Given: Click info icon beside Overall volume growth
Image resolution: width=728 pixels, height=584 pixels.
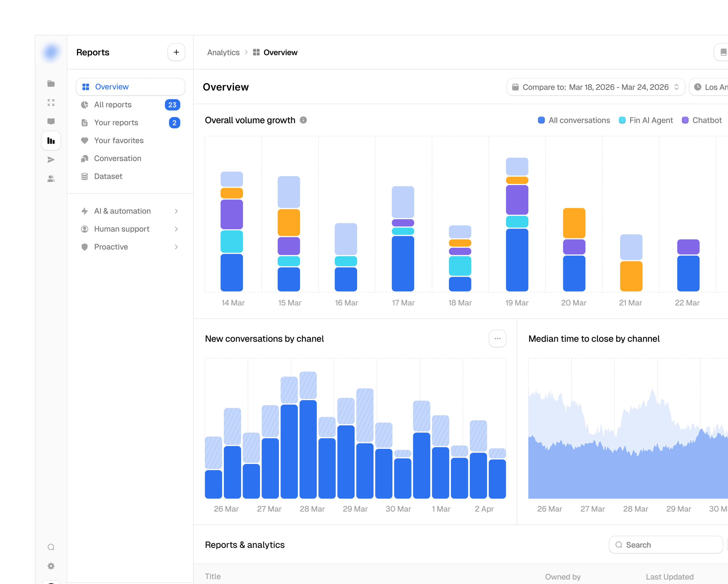Looking at the screenshot, I should pos(303,120).
